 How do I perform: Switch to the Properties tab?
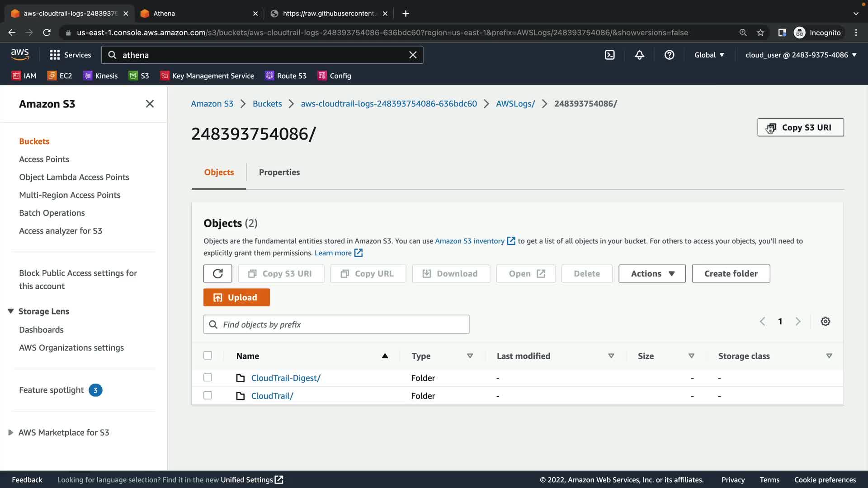(279, 172)
